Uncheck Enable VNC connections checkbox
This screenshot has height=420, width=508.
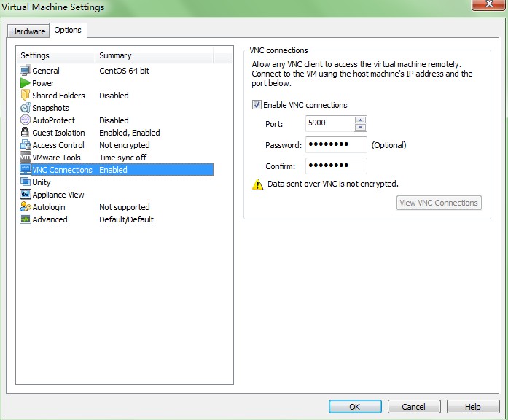point(257,105)
